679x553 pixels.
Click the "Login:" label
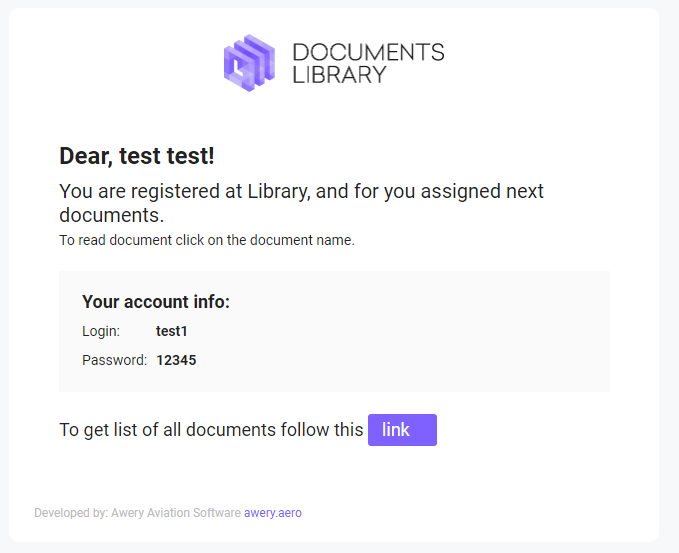pos(101,331)
